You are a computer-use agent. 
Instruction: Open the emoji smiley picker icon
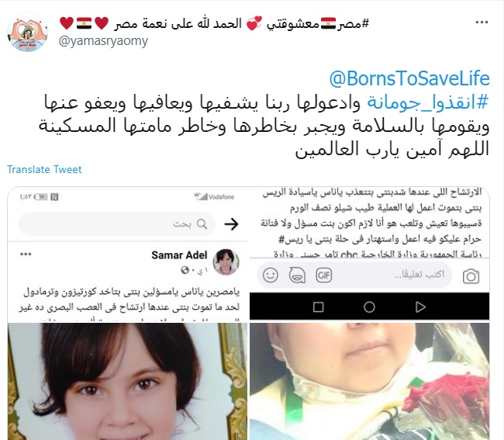(x=271, y=275)
